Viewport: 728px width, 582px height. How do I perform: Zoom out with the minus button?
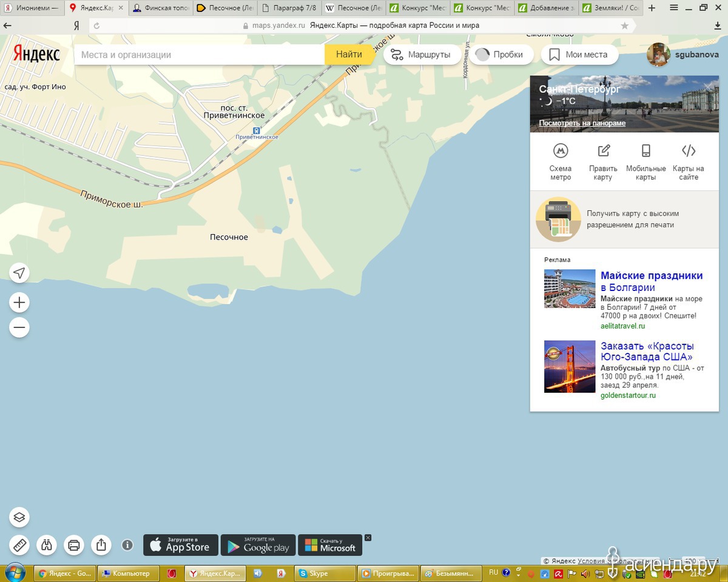pyautogui.click(x=19, y=328)
